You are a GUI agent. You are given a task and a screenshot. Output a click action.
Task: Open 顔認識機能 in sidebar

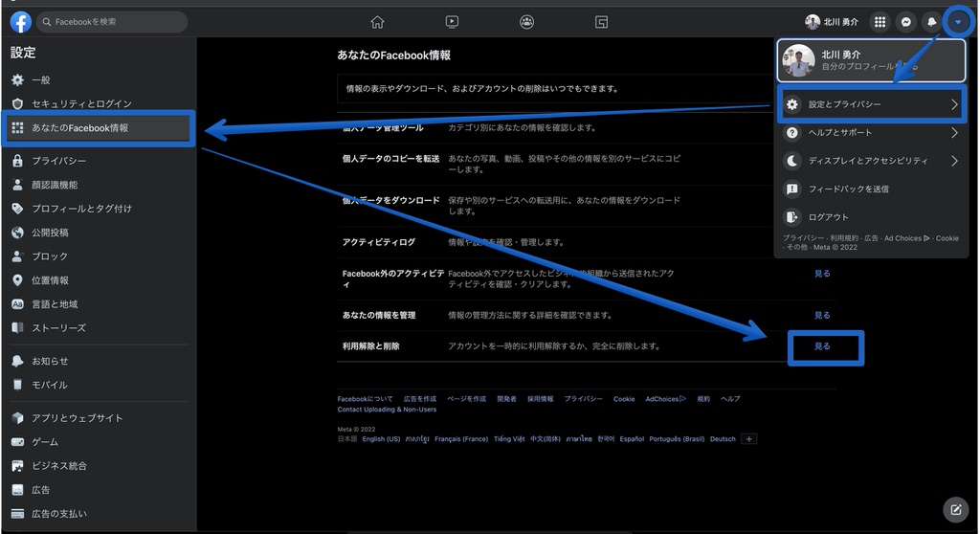pyautogui.click(x=99, y=185)
